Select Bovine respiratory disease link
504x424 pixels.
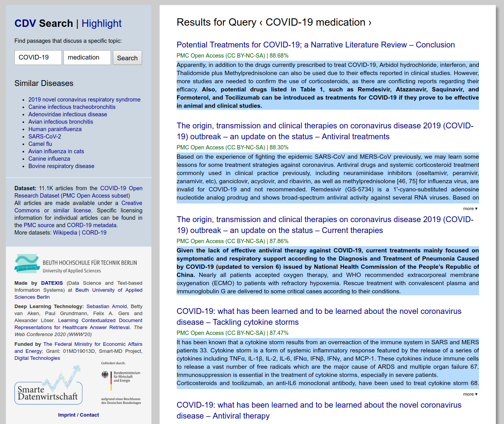tap(61, 166)
